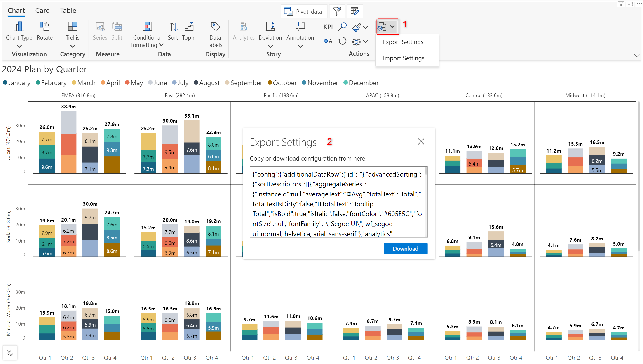This screenshot has height=364, width=643.
Task: Open the Chart Type icon
Action: [19, 27]
